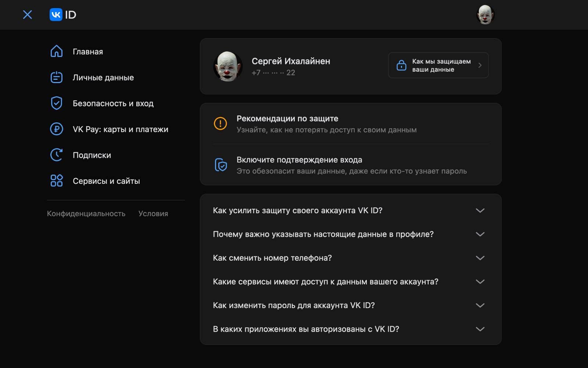Click the Подписки clock-arrow icon
Viewport: 588px width, 368px height.
coord(56,155)
